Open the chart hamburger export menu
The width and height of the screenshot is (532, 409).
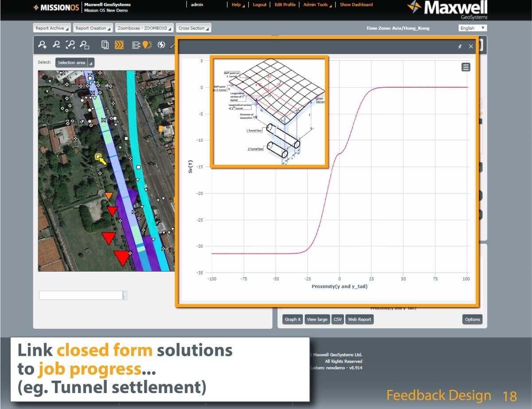(465, 67)
